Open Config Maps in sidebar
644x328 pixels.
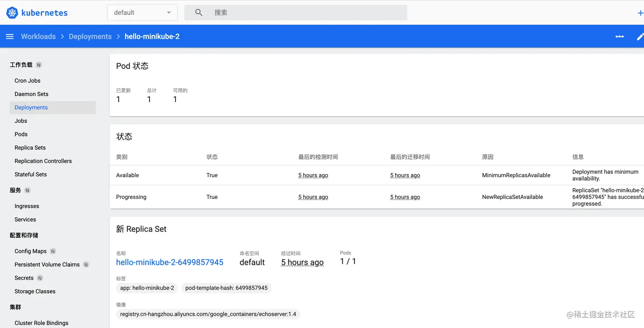tap(31, 251)
